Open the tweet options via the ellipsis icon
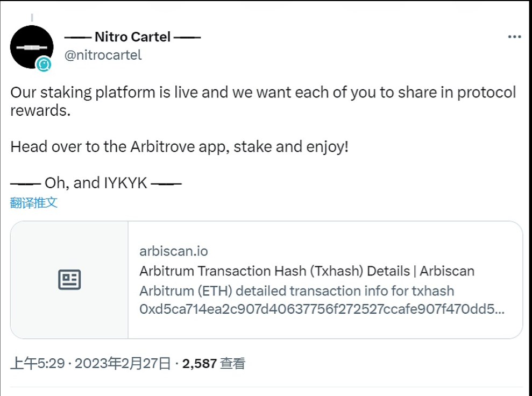 [x=515, y=36]
